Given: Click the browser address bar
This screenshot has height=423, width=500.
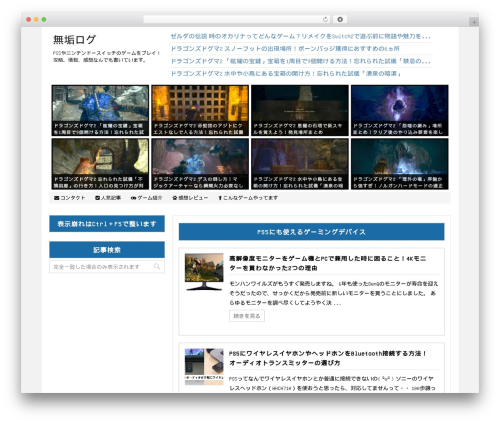Looking at the screenshot, I should pos(237,19).
